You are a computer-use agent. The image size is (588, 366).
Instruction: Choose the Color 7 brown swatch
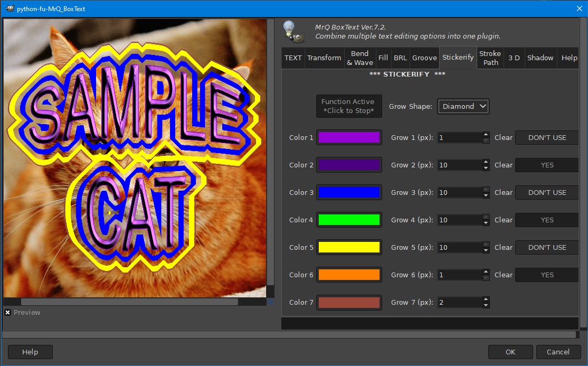(349, 302)
